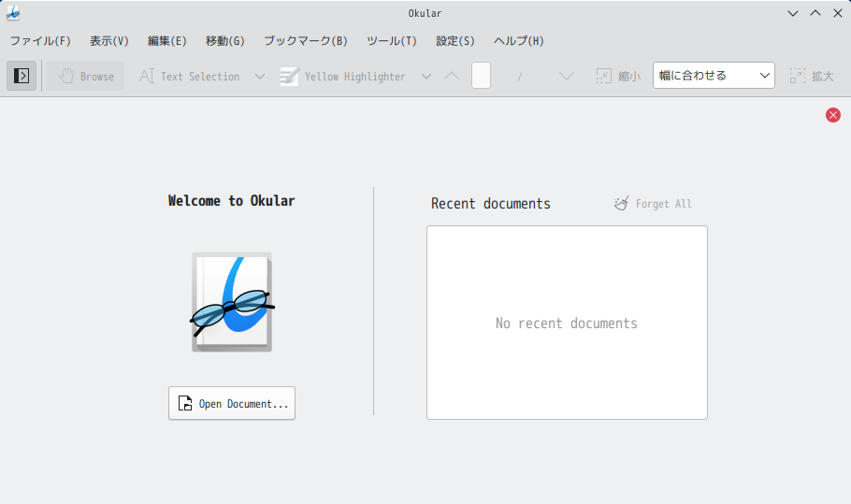Open the ファイル(F) menu
851x504 pixels.
click(40, 41)
